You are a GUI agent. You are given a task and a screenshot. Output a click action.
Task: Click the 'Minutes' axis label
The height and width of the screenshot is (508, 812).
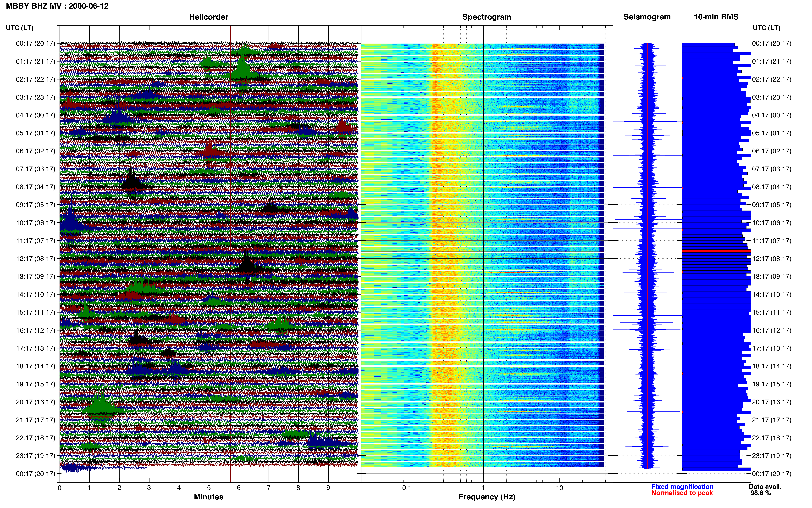coord(209,497)
